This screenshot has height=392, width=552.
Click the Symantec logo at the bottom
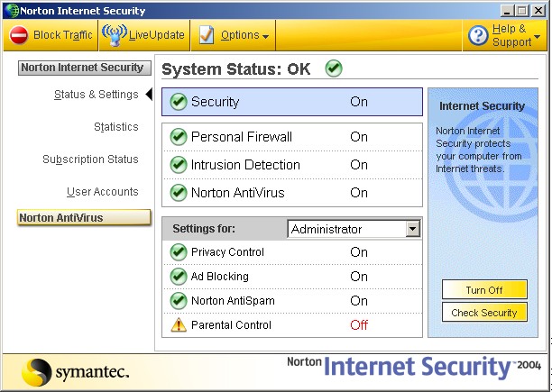pos(75,372)
